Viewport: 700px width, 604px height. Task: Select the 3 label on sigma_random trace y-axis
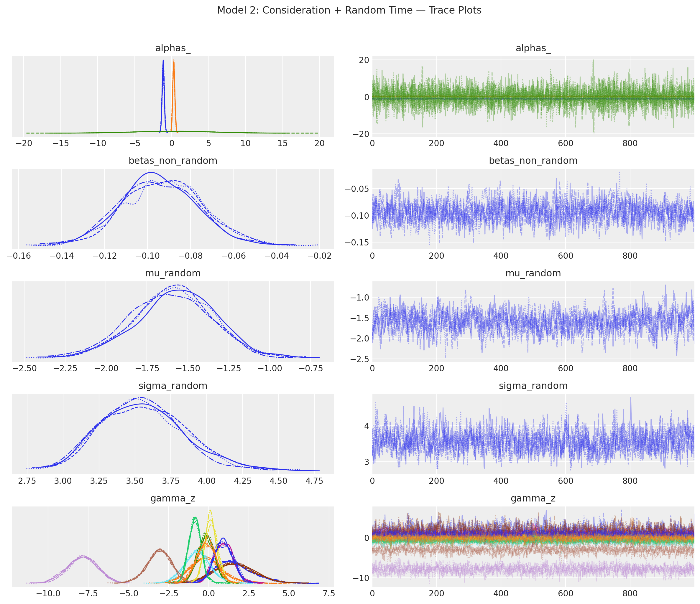tap(367, 461)
